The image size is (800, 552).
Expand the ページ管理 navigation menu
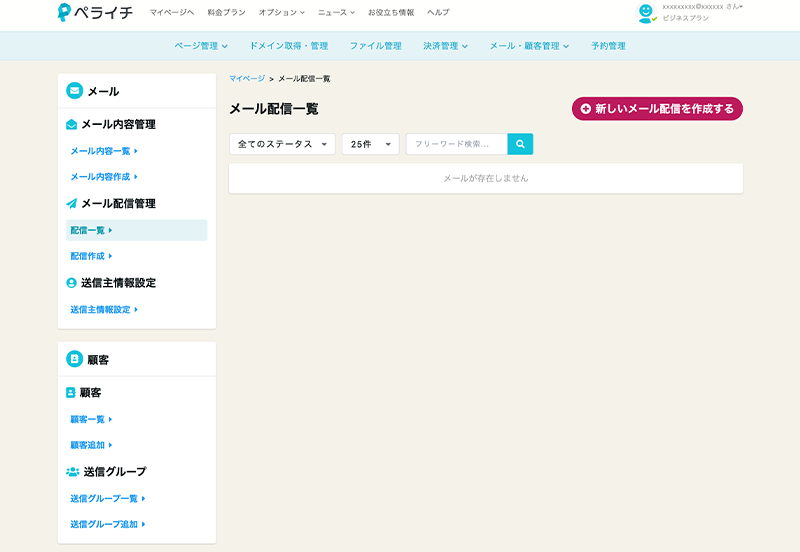point(201,46)
